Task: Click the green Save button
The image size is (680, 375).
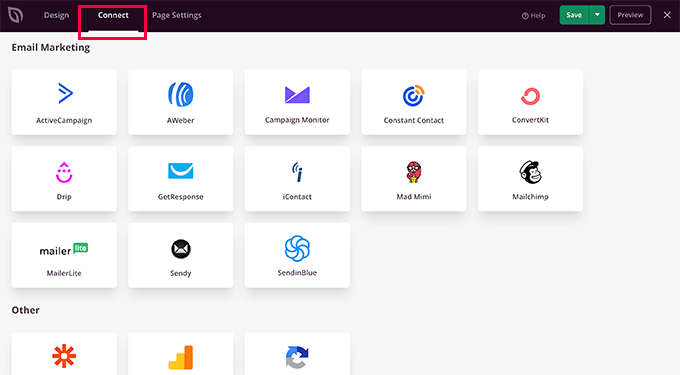Action: click(x=574, y=15)
